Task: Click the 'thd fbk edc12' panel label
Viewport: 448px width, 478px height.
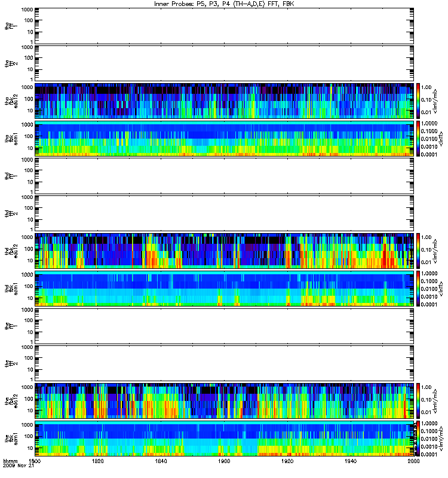Action: coord(11,251)
